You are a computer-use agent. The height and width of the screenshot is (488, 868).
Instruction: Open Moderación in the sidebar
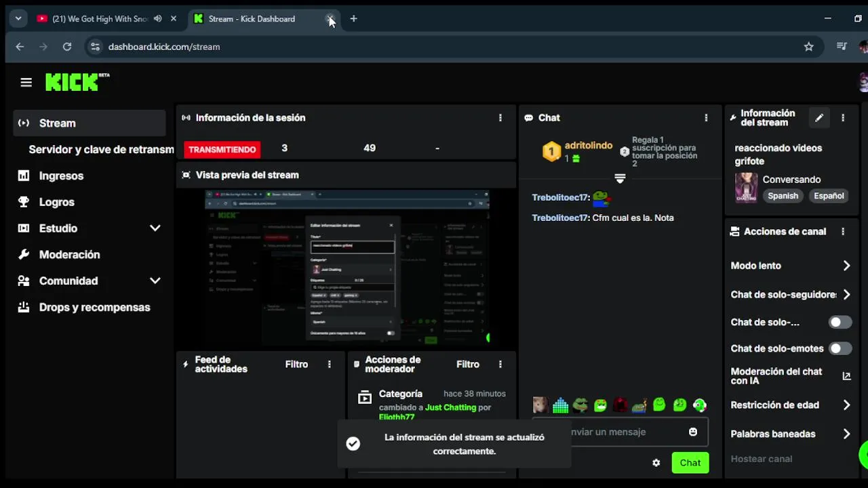pos(69,255)
